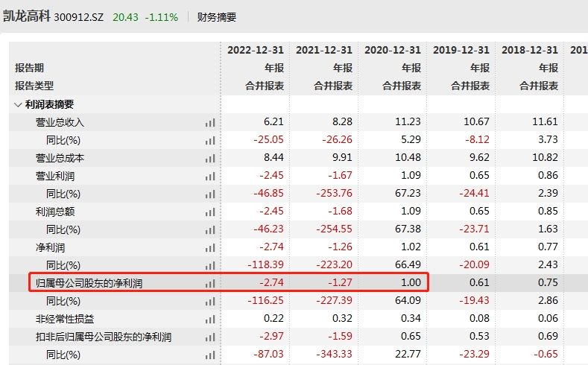
Task: Click the 营业总成本 row label
Action: (60, 158)
